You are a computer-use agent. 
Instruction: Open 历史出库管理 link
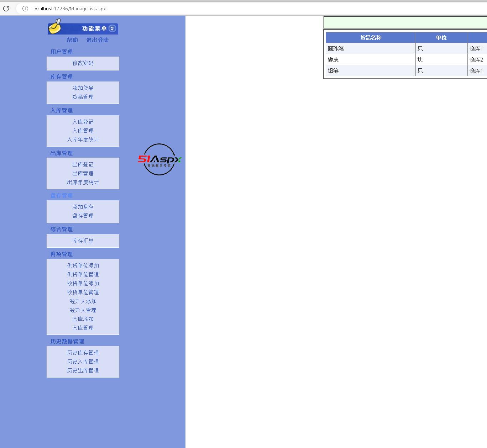click(83, 370)
